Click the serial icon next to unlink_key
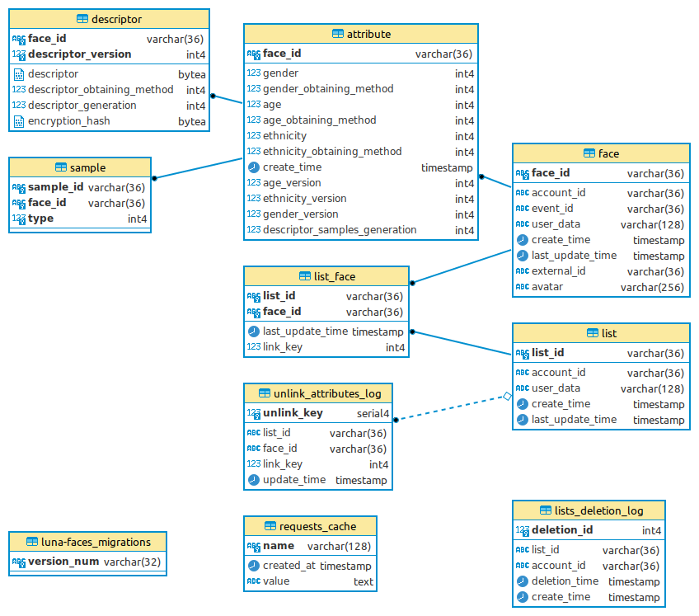699x616 pixels. coord(252,412)
